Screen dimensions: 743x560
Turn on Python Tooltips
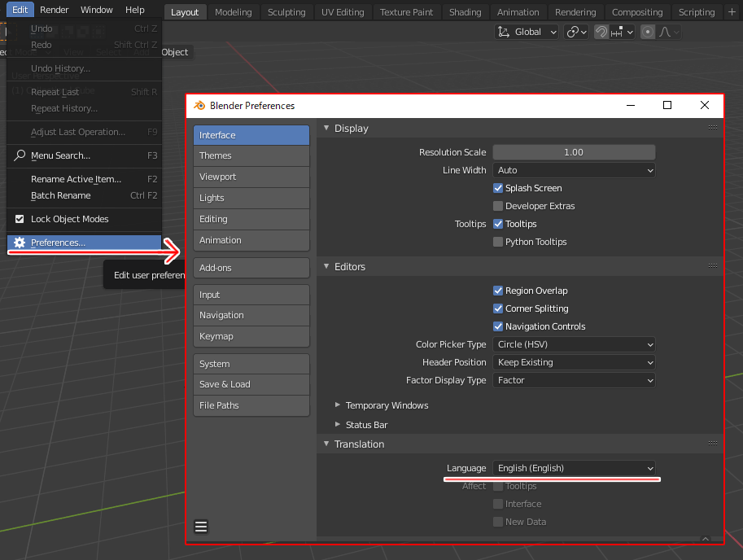[x=498, y=242]
